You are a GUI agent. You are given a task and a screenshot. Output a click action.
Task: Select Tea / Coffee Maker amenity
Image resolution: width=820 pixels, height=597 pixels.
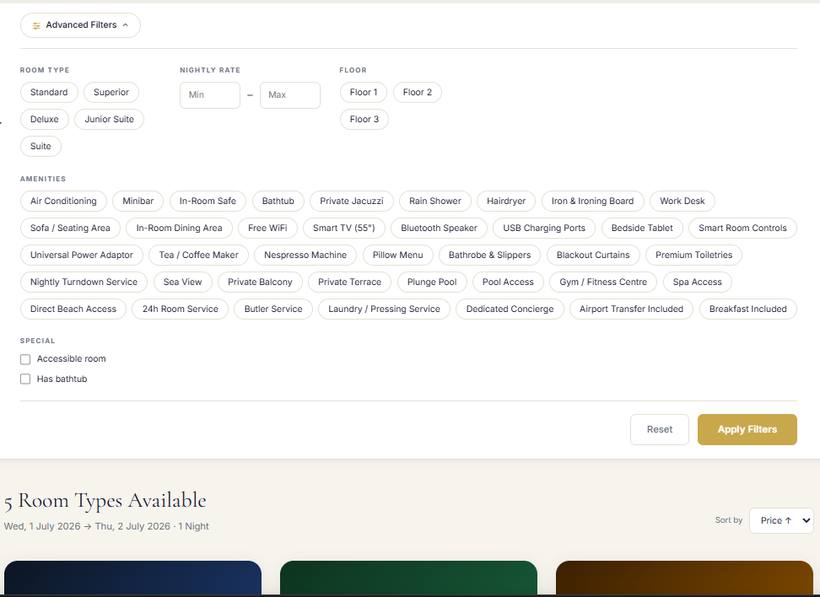pos(199,255)
